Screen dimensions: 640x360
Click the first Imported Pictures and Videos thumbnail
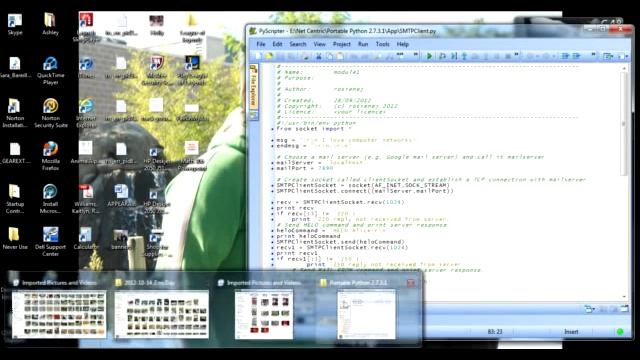tap(59, 314)
